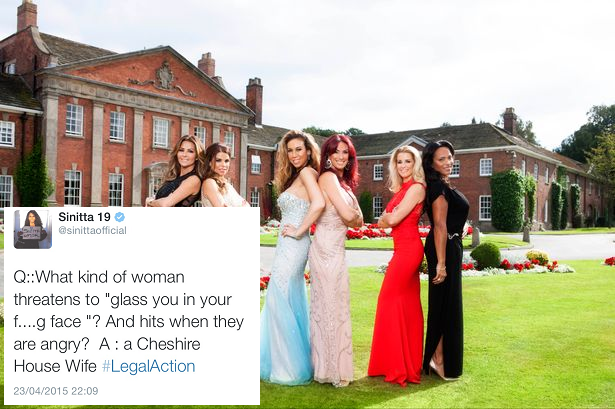
Task: Click the crest on the mansion pediment
Action: pos(165,75)
